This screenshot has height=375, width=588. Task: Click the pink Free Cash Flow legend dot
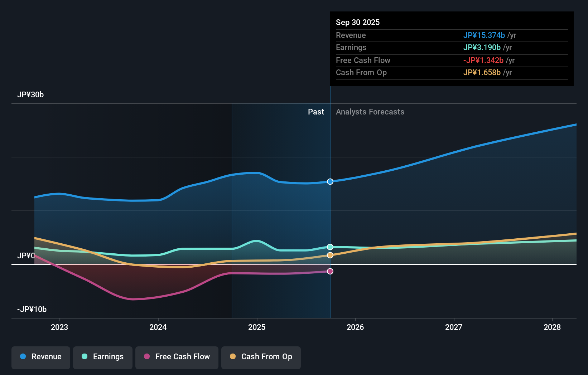(x=146, y=357)
